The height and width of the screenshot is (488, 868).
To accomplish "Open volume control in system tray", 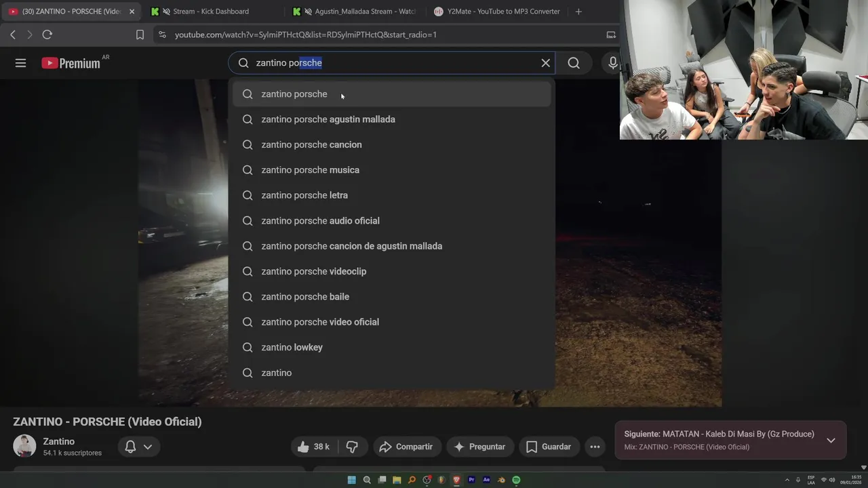I will click(832, 480).
